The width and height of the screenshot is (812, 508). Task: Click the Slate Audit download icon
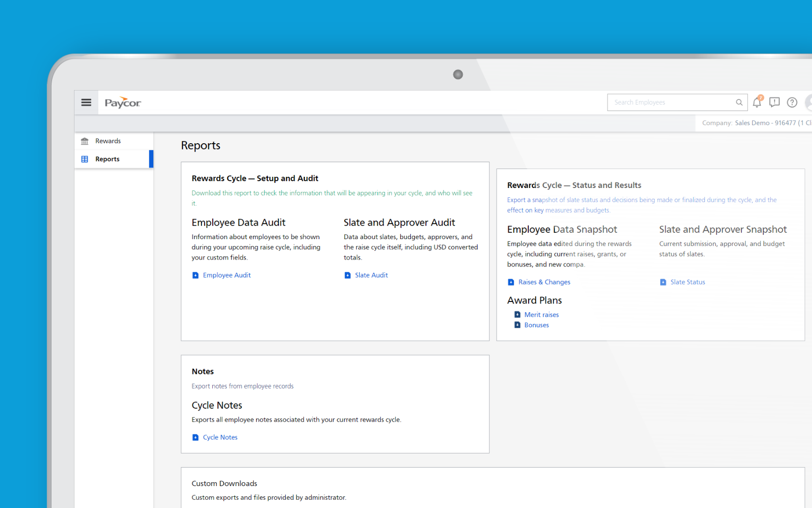pos(348,275)
